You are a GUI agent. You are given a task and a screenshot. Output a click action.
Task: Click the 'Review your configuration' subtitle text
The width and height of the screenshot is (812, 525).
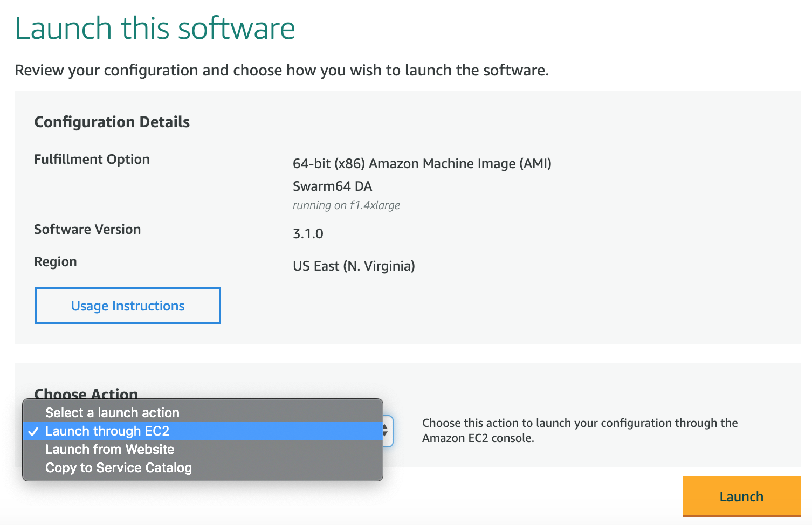(282, 70)
